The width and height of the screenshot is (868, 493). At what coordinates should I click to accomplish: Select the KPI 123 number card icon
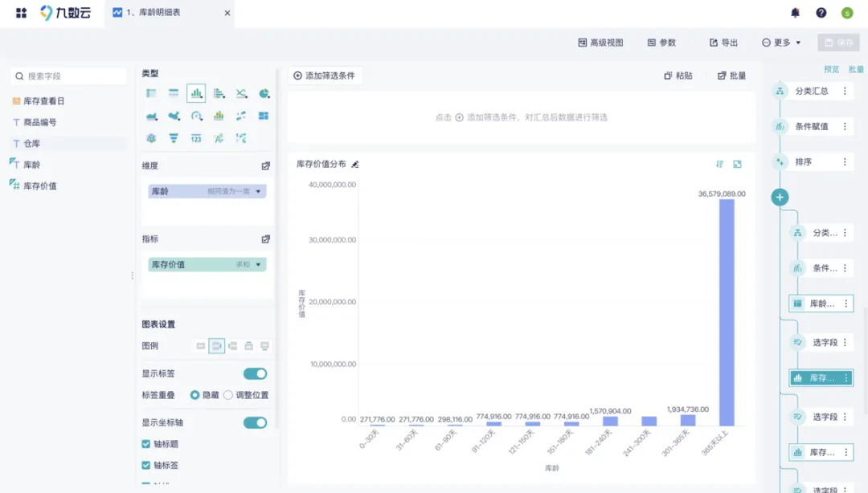point(196,138)
